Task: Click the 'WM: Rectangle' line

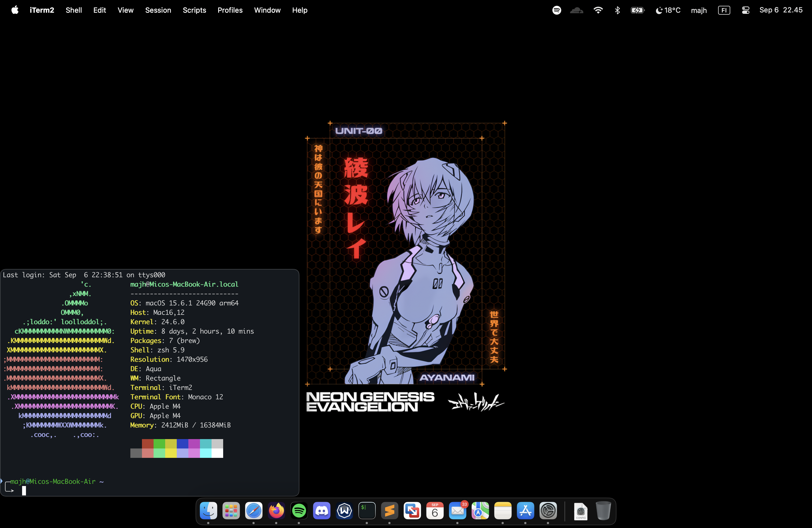Action: pyautogui.click(x=155, y=378)
